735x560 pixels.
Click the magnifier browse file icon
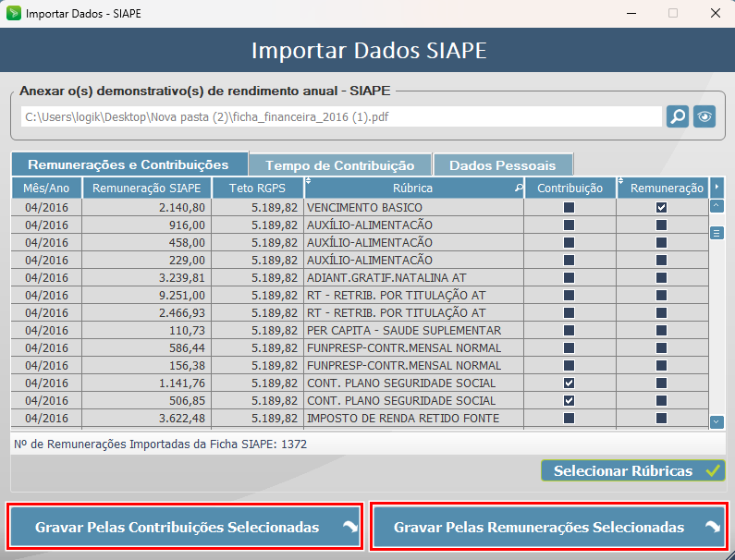click(x=678, y=116)
